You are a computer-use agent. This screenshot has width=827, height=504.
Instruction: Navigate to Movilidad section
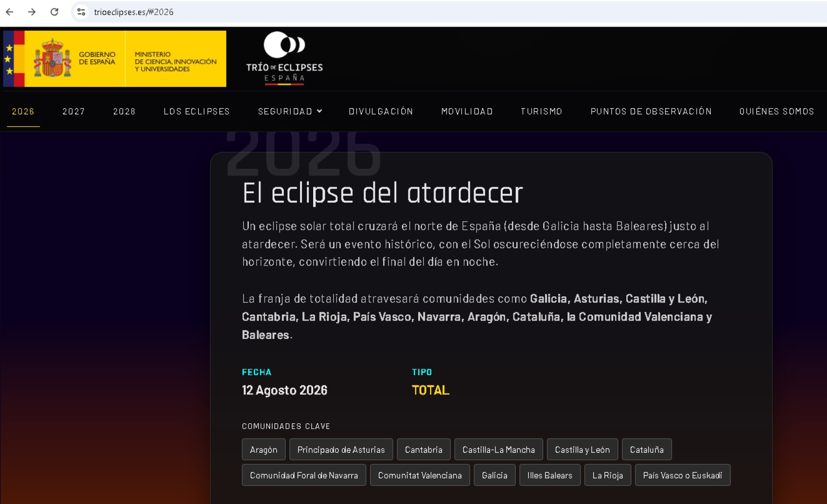tap(467, 112)
